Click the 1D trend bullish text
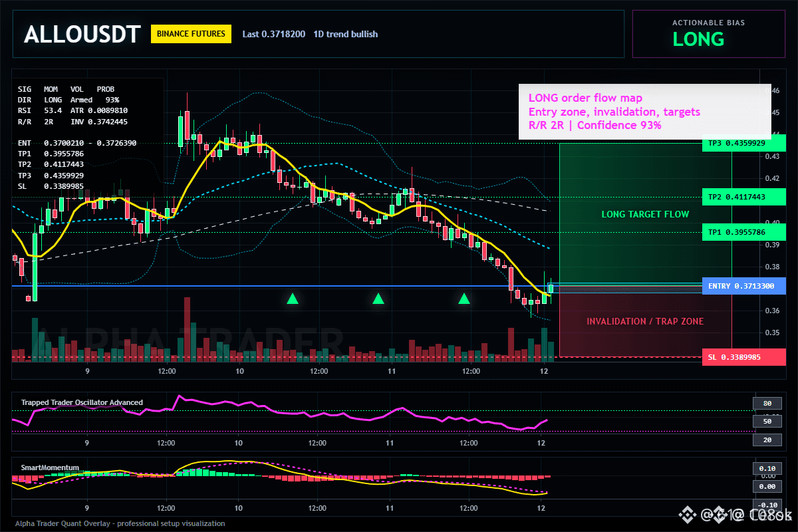The width and height of the screenshot is (798, 532). click(x=346, y=34)
